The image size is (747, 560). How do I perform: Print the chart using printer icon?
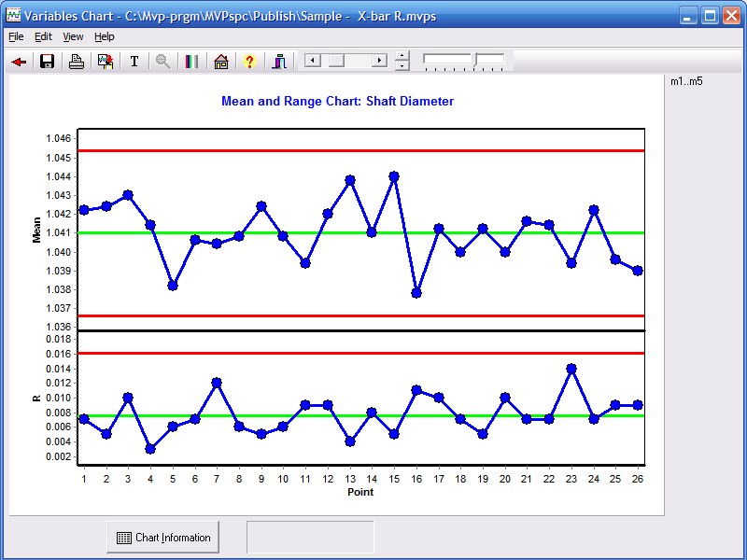pyautogui.click(x=77, y=62)
